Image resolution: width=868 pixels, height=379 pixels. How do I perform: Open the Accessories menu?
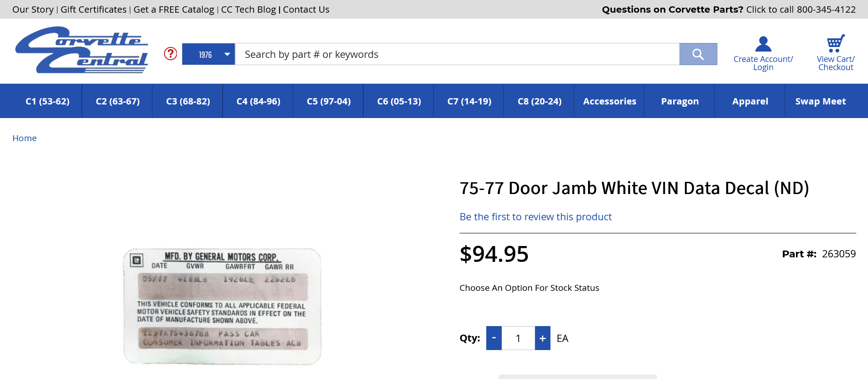coord(609,101)
